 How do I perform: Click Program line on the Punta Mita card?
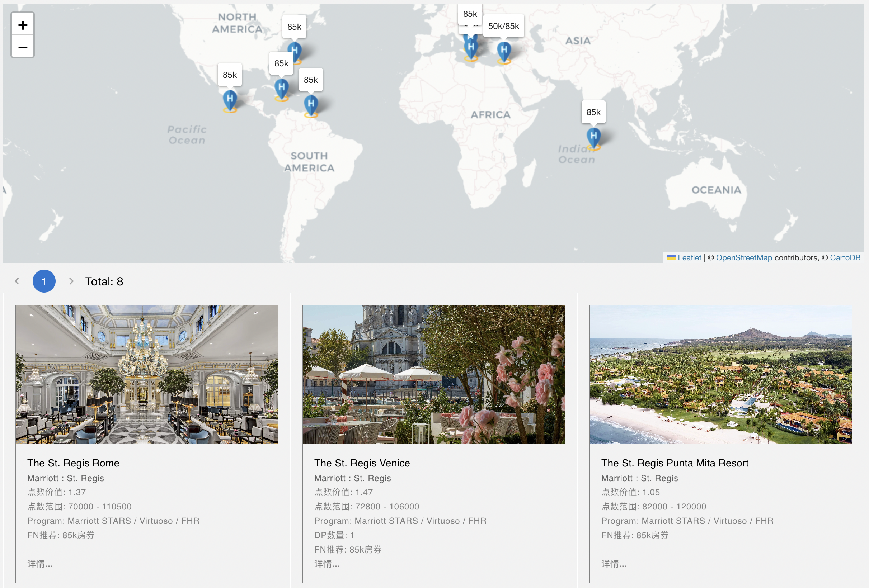[x=687, y=521]
